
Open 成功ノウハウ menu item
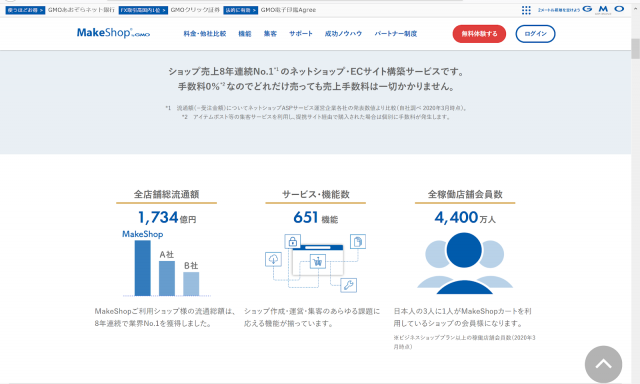tap(343, 34)
